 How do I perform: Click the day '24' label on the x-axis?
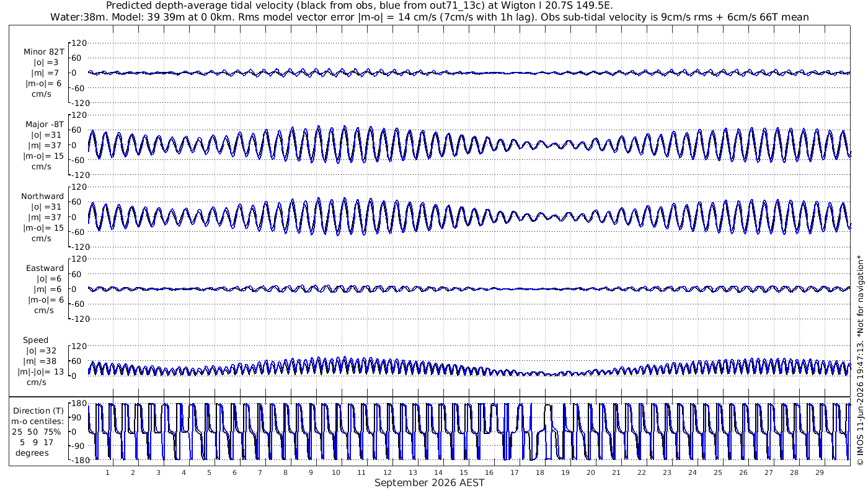(692, 472)
